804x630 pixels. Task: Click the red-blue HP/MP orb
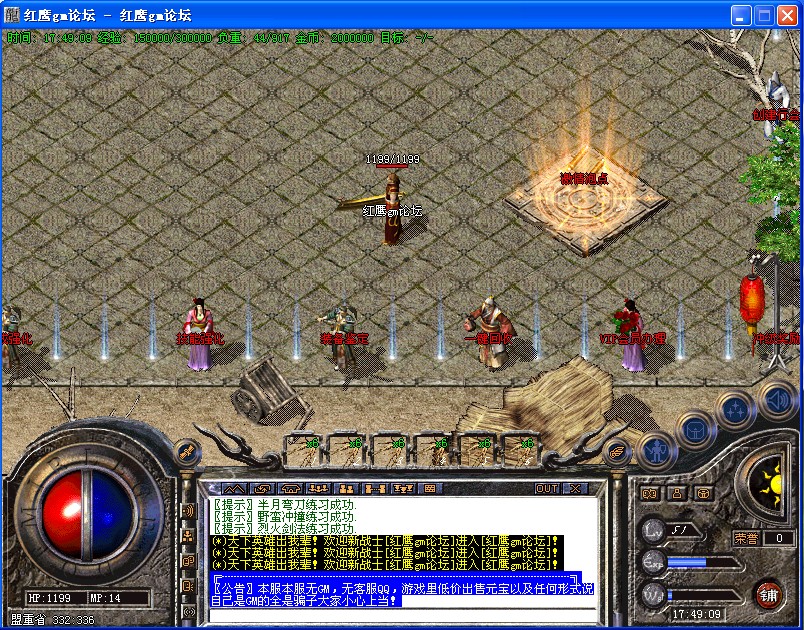(x=88, y=516)
